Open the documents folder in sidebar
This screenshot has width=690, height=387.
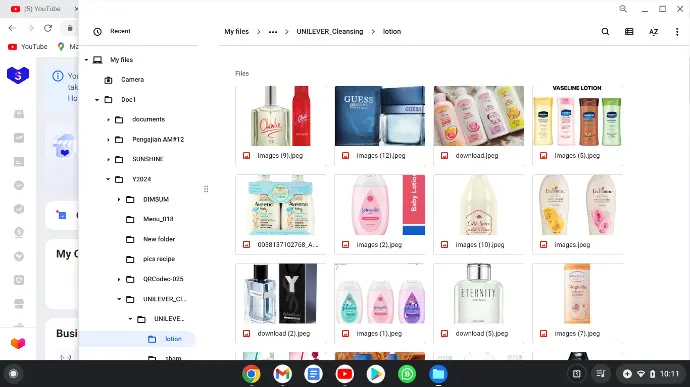coord(148,120)
